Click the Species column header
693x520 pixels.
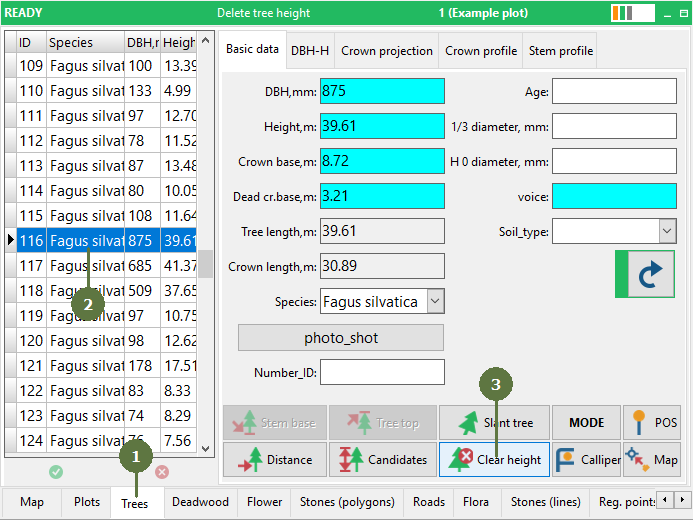pos(85,42)
